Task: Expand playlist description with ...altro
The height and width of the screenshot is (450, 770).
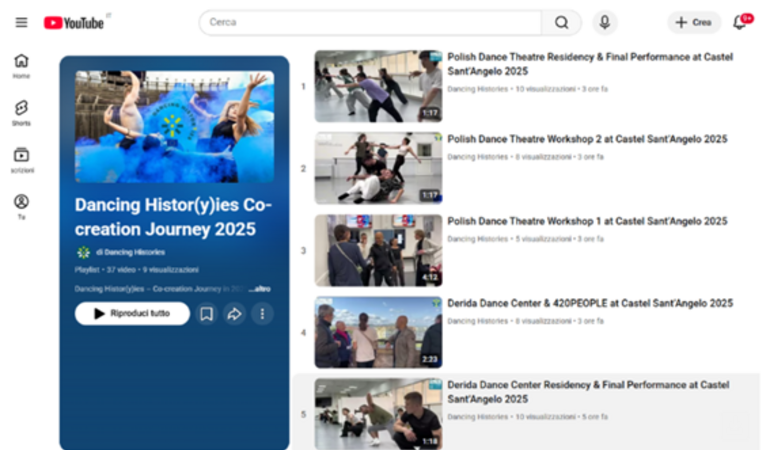Action: coord(260,289)
